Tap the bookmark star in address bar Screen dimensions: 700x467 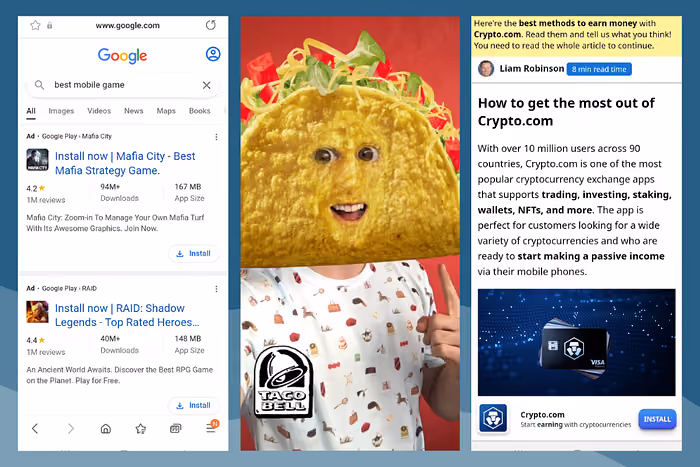(35, 25)
